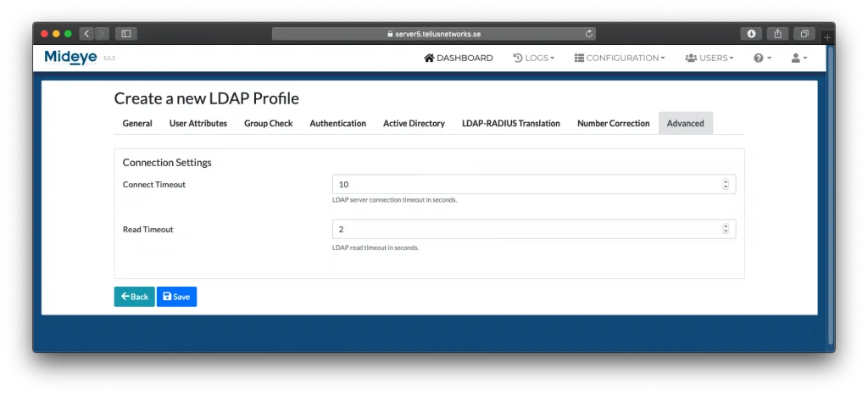Screen dimensions: 868x396
Task: Click into the Connect Timeout field
Action: 534,184
